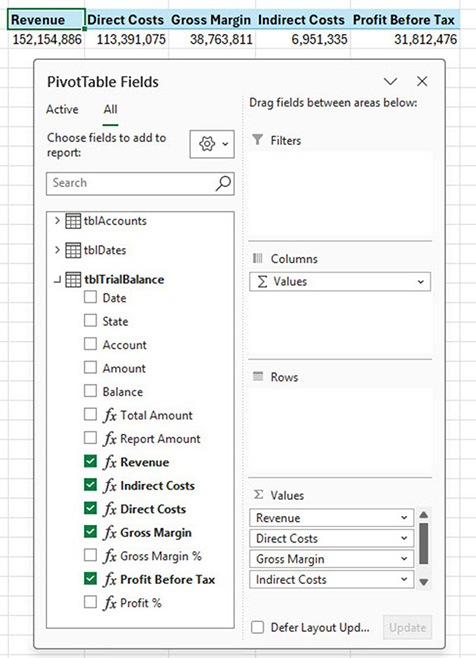
Task: Select cell with value 152,154,886
Action: 46,39
